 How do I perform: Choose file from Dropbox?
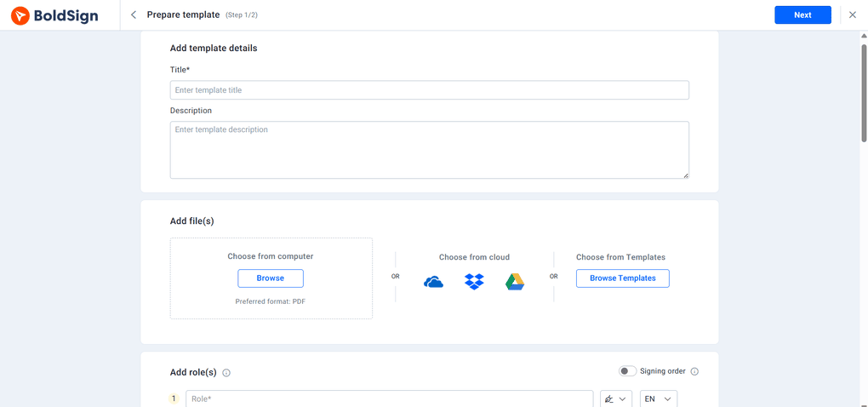coord(474,282)
